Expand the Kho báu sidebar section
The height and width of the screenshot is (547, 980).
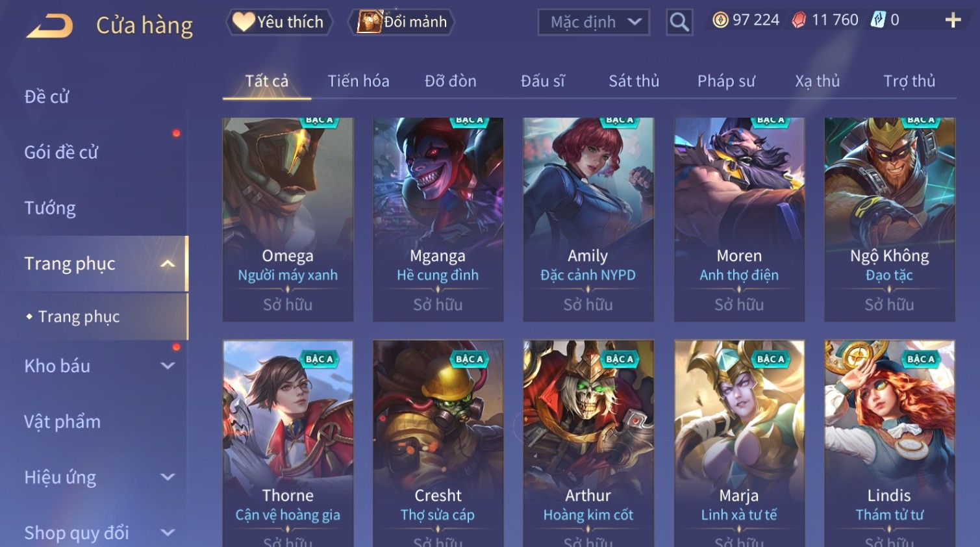pos(168,366)
